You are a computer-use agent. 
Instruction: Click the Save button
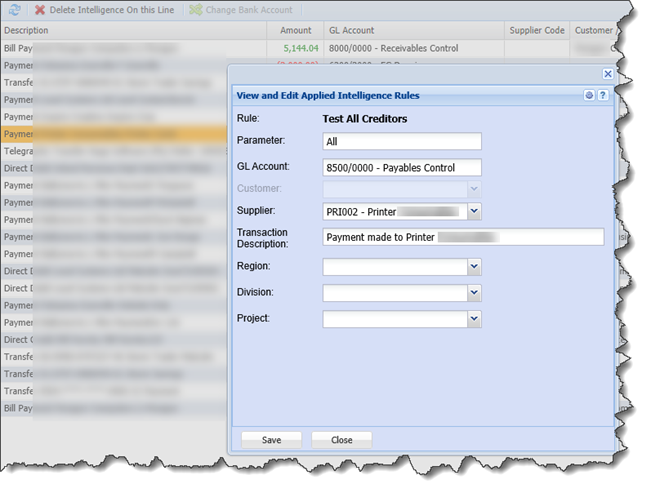click(271, 440)
